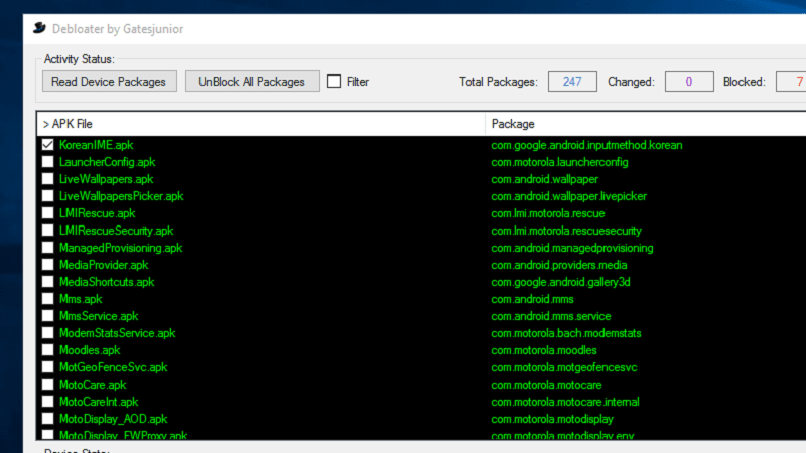The image size is (806, 453).
Task: Check the Mms.apk checkbox
Action: 47,299
